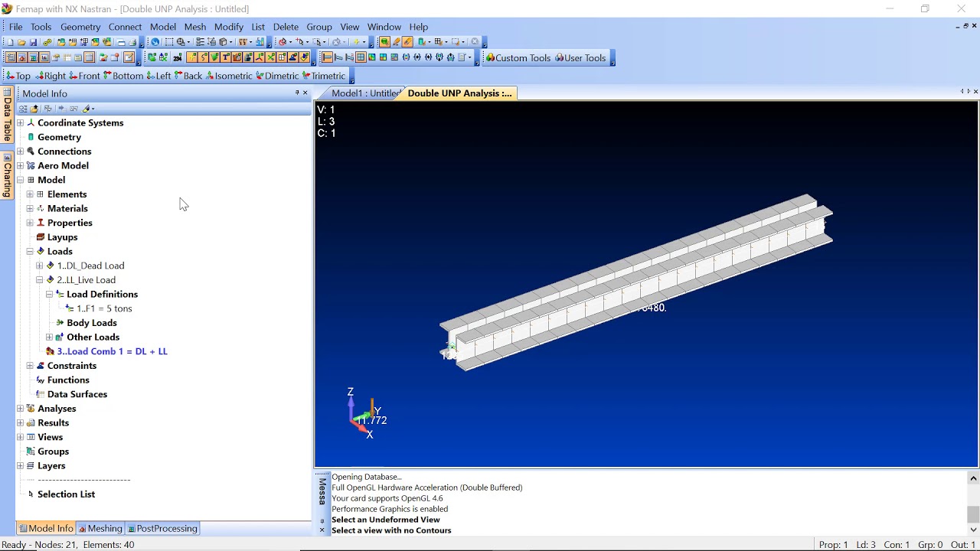The image size is (980, 551).
Task: Click the folder-up icon in Model Info toolbar
Action: coord(34,109)
